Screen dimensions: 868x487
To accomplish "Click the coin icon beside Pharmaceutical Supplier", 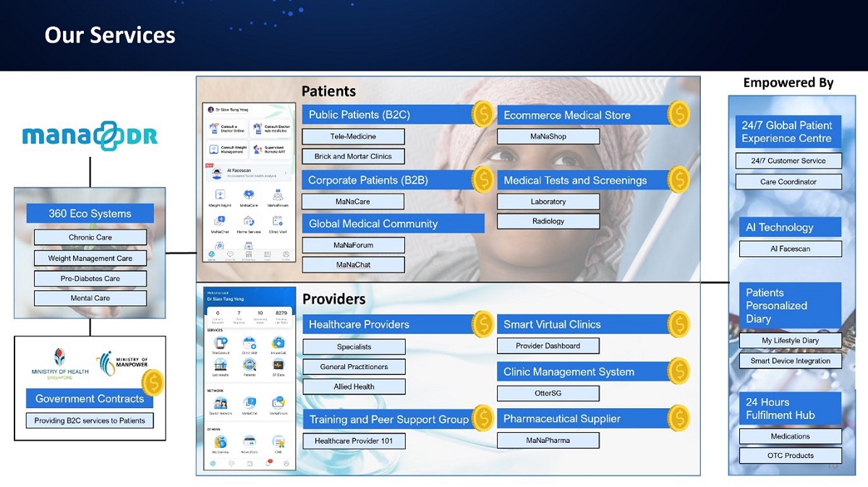I will tap(678, 418).
